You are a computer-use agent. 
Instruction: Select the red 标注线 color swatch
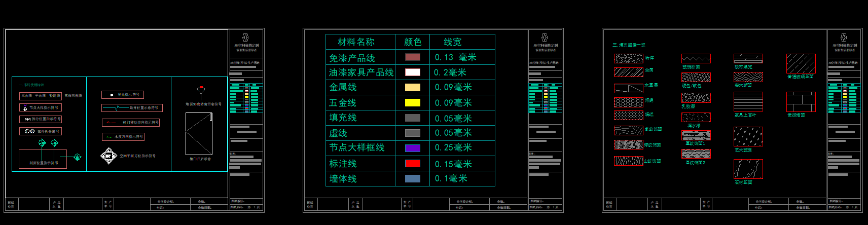[x=412, y=163]
